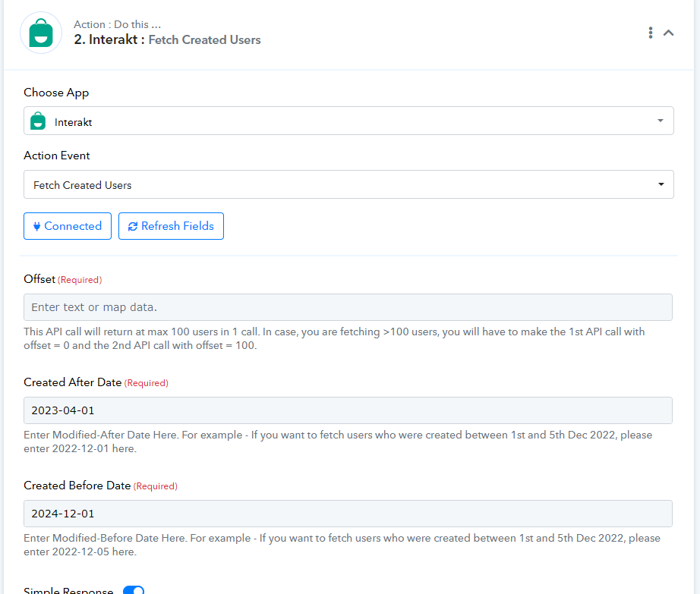Click the step title Fetch Created Users
The width and height of the screenshot is (700, 594).
point(204,39)
